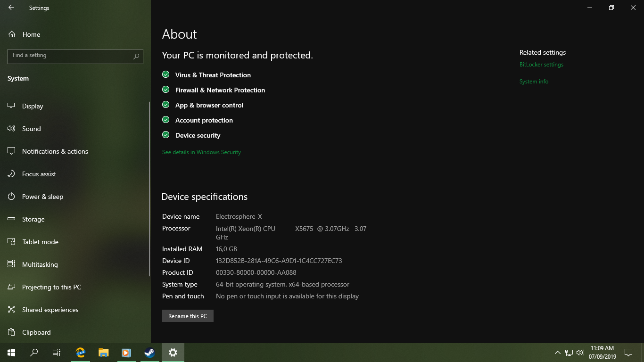Open Steam from the taskbar
644x362 pixels.
[149, 353]
